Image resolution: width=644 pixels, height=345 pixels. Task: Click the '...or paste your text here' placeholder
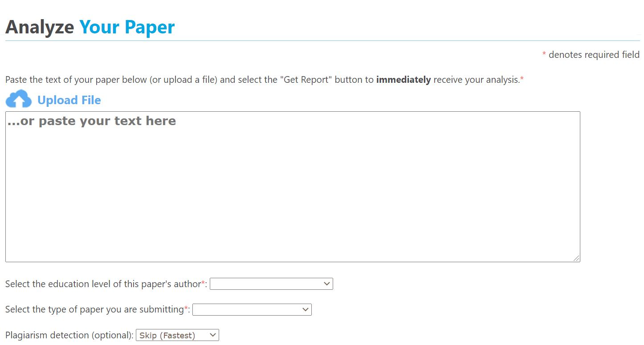coord(91,120)
